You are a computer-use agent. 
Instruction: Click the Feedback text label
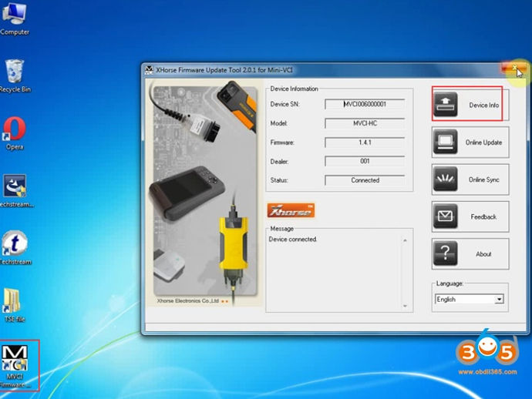(x=483, y=217)
